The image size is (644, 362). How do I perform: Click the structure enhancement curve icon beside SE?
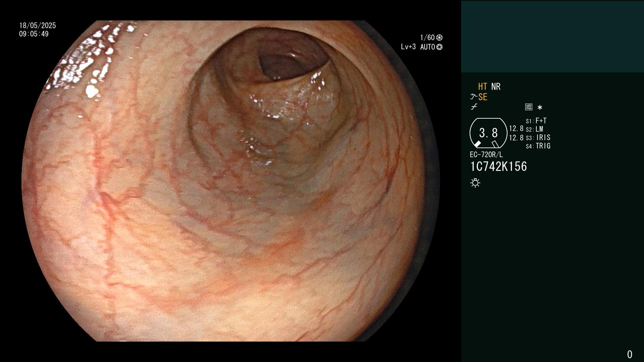click(474, 97)
